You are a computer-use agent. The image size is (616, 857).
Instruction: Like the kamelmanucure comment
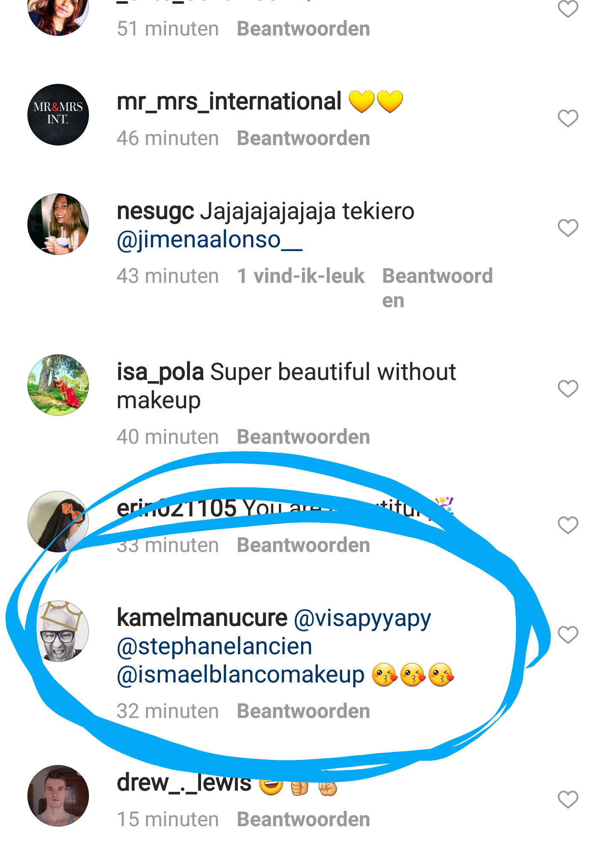(x=568, y=635)
